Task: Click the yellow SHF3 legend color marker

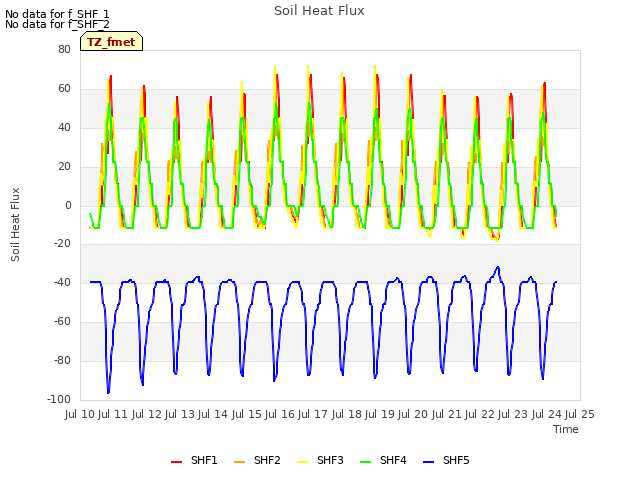Action: 302,462
